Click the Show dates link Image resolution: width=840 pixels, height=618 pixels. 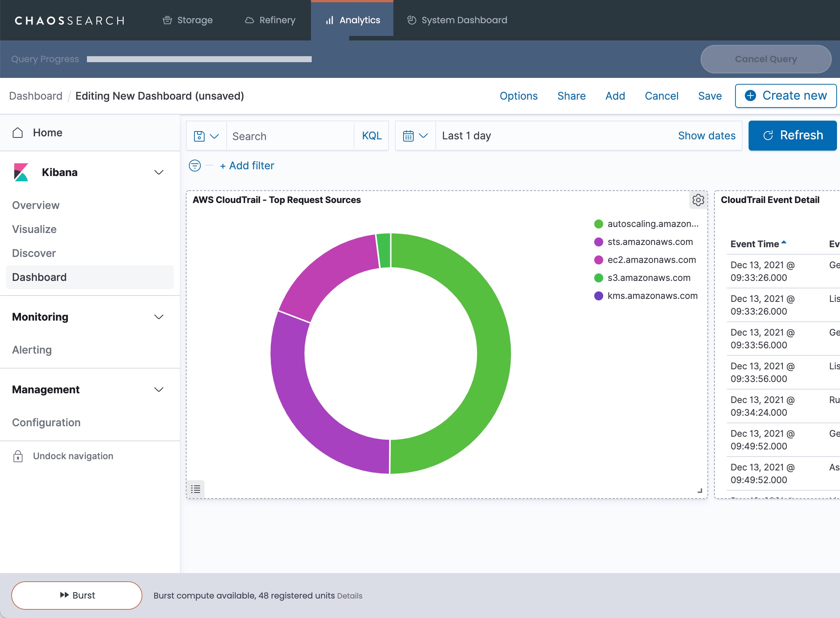point(707,136)
